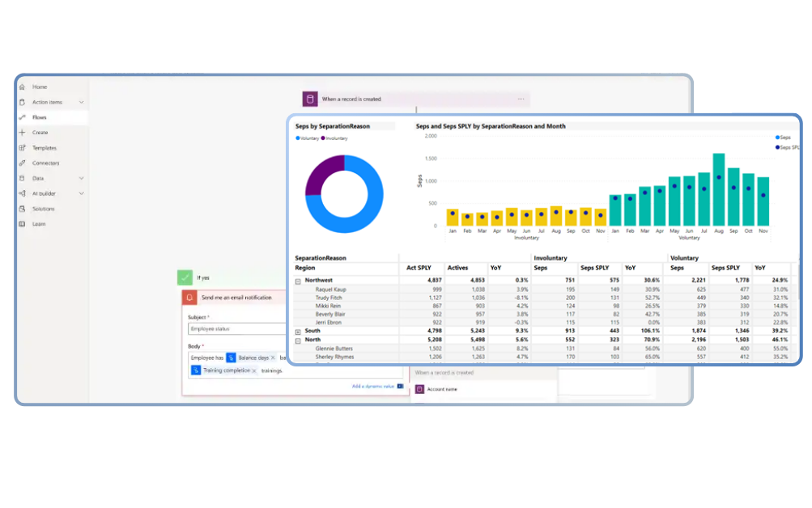Expand the Action items menu chevron
Viewport: 812px width, 508px height.
tap(81, 103)
